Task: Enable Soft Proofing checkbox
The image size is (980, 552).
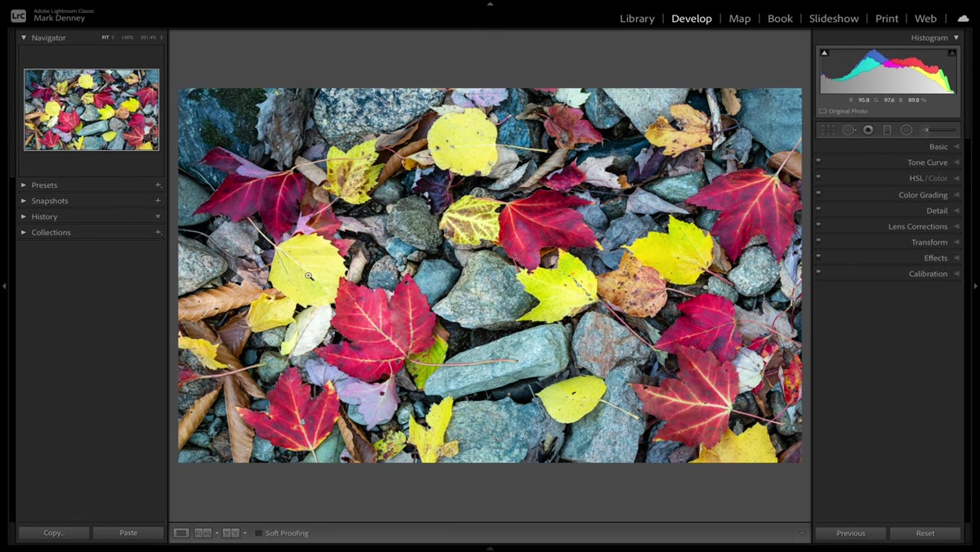Action: (x=258, y=533)
